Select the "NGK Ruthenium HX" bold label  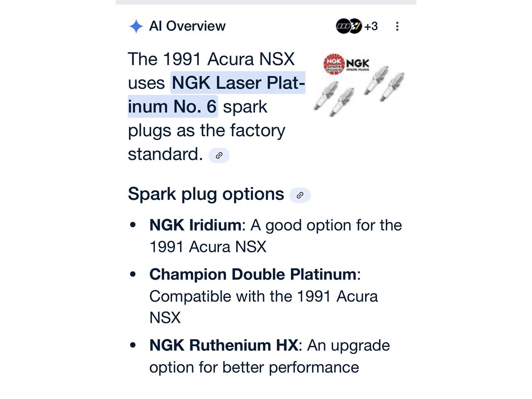(x=224, y=345)
